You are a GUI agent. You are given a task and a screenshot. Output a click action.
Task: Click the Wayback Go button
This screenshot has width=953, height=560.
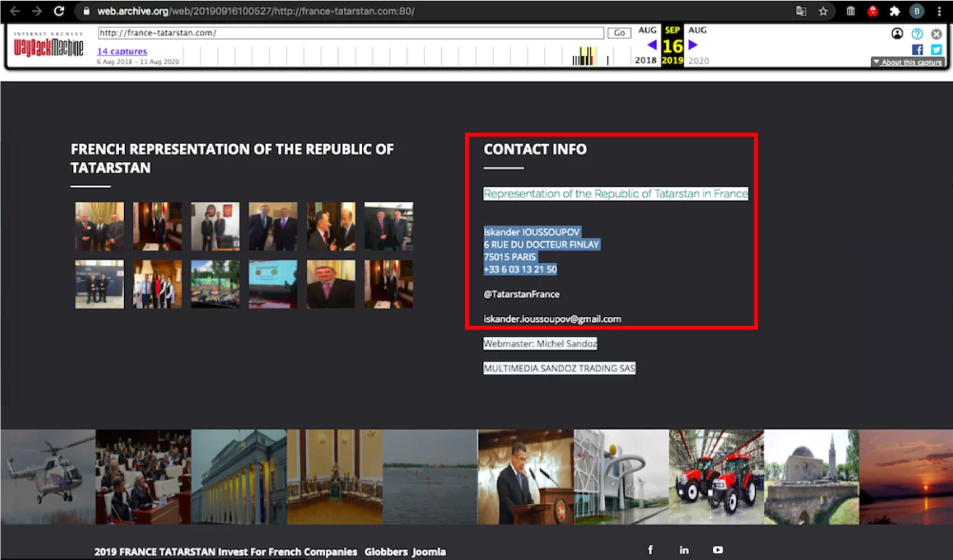click(619, 32)
